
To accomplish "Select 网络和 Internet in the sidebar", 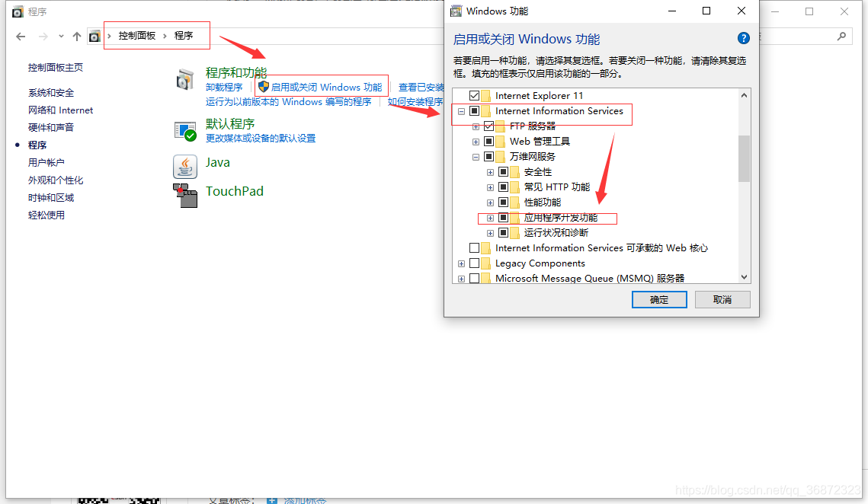I will (x=60, y=110).
